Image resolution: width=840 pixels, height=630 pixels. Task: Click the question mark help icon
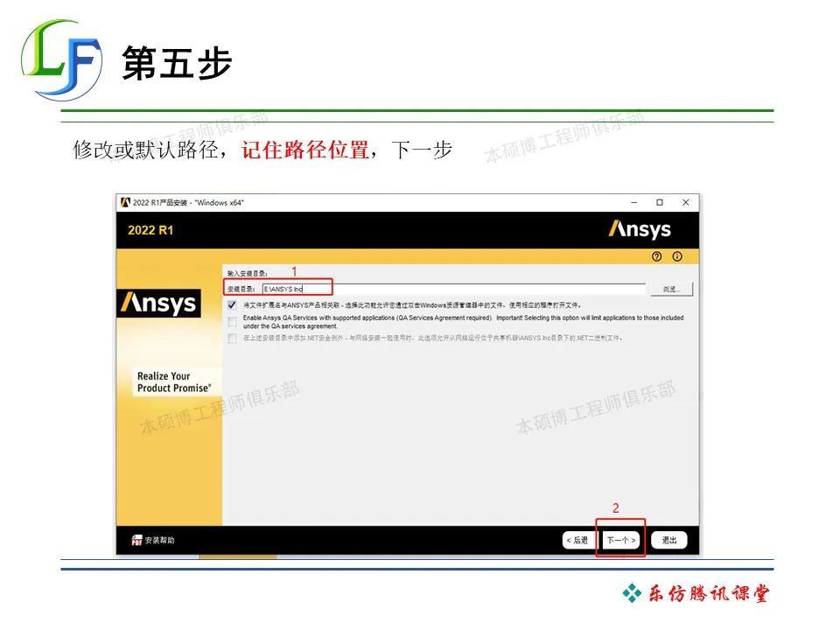[657, 256]
